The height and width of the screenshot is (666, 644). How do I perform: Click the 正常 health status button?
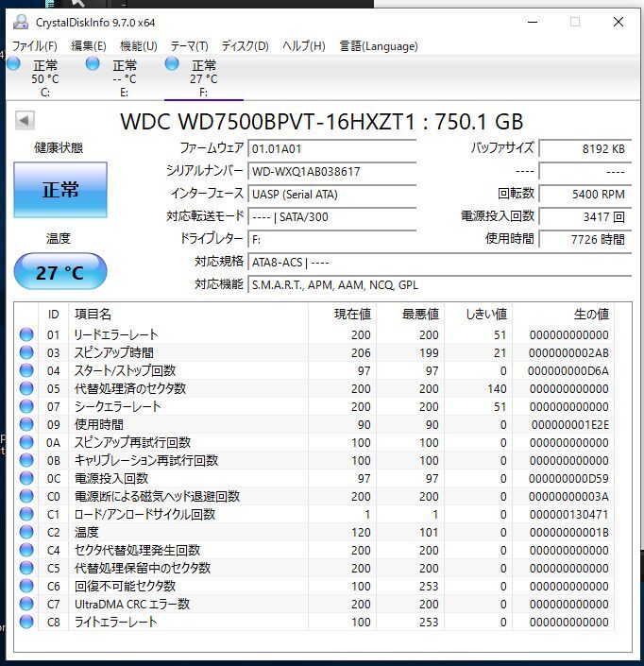click(60, 190)
